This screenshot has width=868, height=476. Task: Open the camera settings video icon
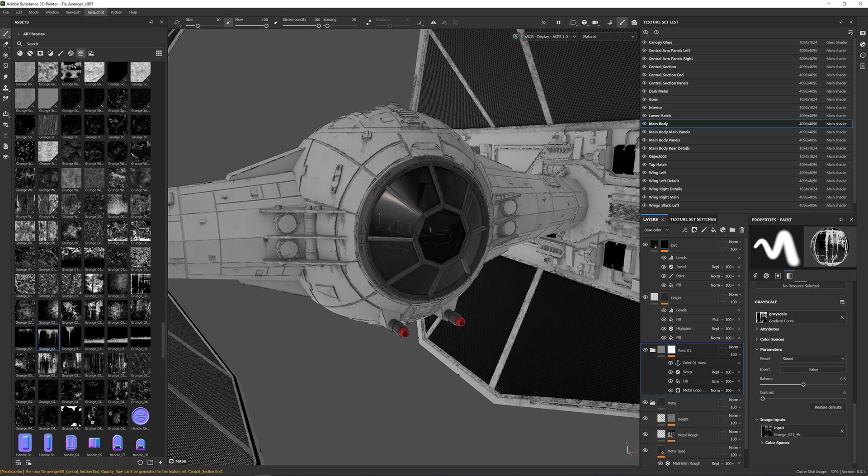[595, 22]
